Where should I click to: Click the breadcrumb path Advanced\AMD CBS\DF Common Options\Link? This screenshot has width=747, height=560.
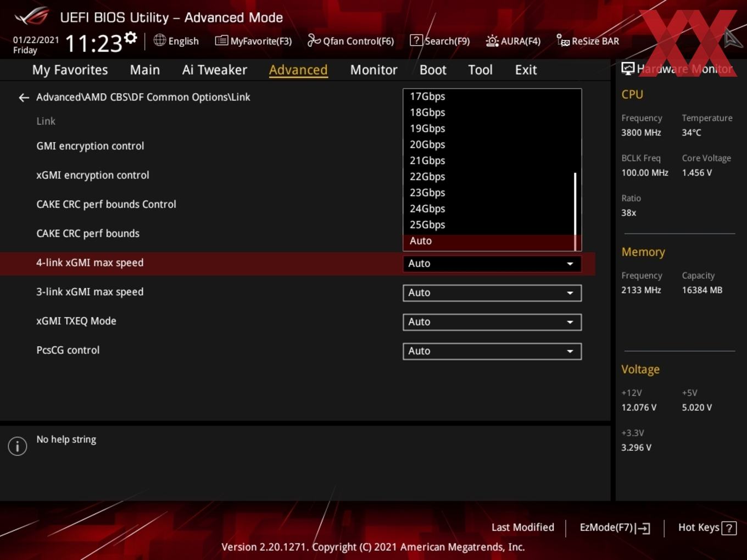point(143,97)
